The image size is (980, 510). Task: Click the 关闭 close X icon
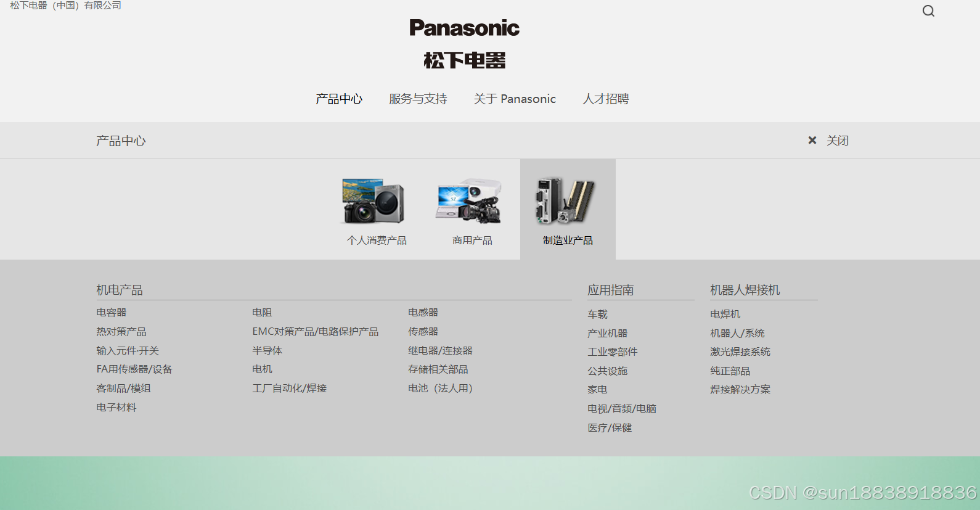(812, 141)
